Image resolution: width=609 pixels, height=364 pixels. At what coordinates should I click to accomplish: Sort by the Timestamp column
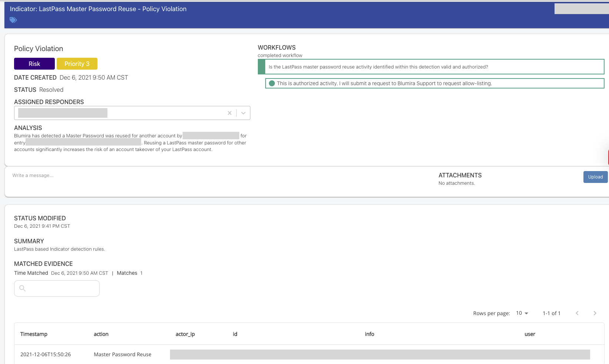coord(34,334)
